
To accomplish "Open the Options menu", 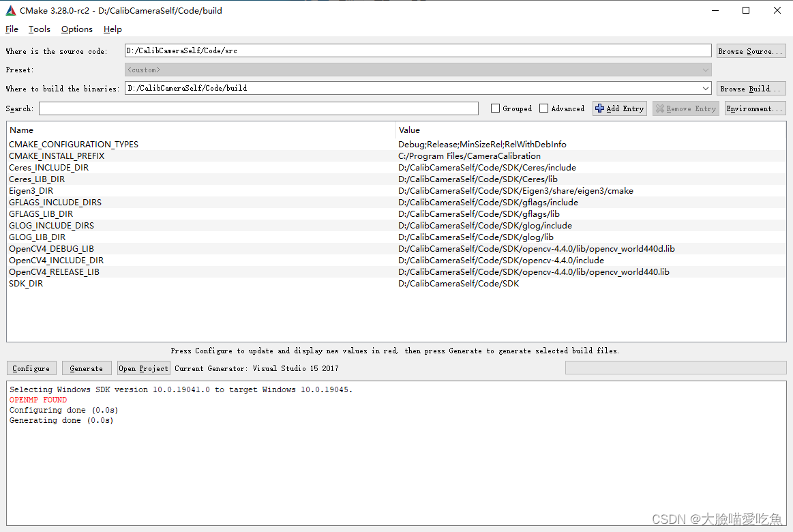I will (x=77, y=29).
